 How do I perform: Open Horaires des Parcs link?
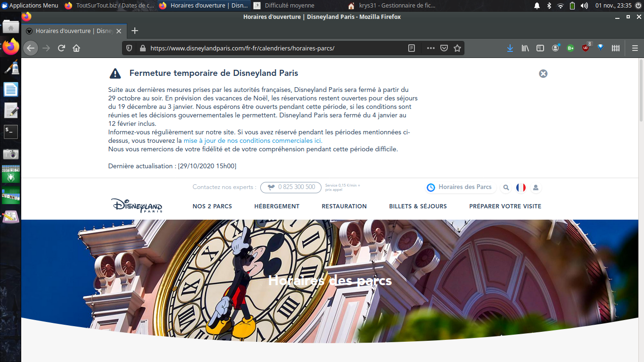460,187
